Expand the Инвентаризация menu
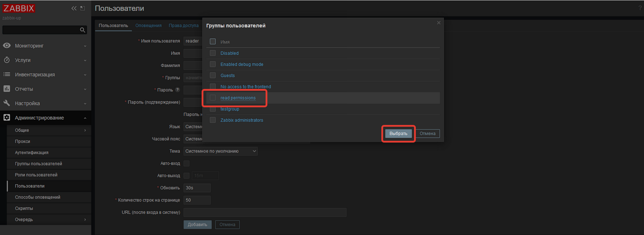Image resolution: width=644 pixels, height=235 pixels. 45,74
